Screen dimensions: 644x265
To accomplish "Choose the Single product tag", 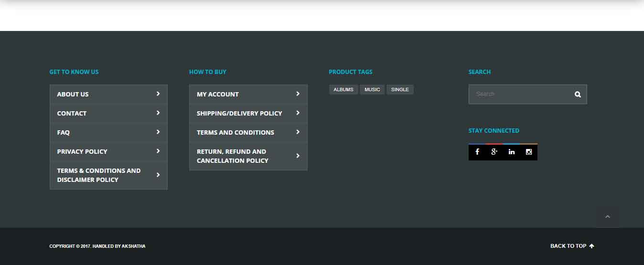I will (x=400, y=90).
